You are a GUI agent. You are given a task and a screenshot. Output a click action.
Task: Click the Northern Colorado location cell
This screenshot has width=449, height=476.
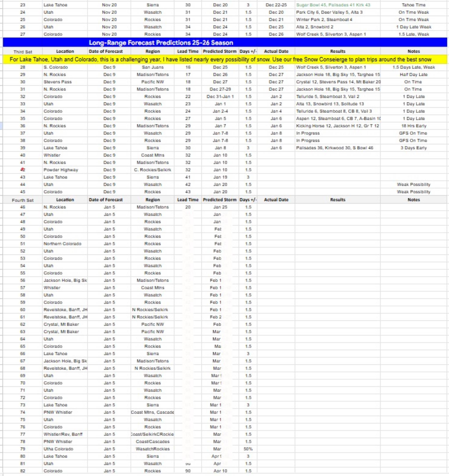62,244
